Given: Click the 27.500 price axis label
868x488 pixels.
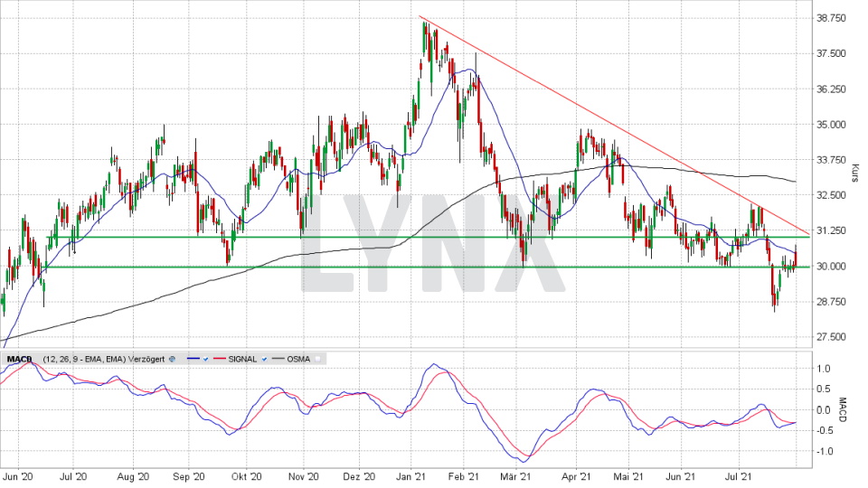Looking at the screenshot, I should point(831,337).
